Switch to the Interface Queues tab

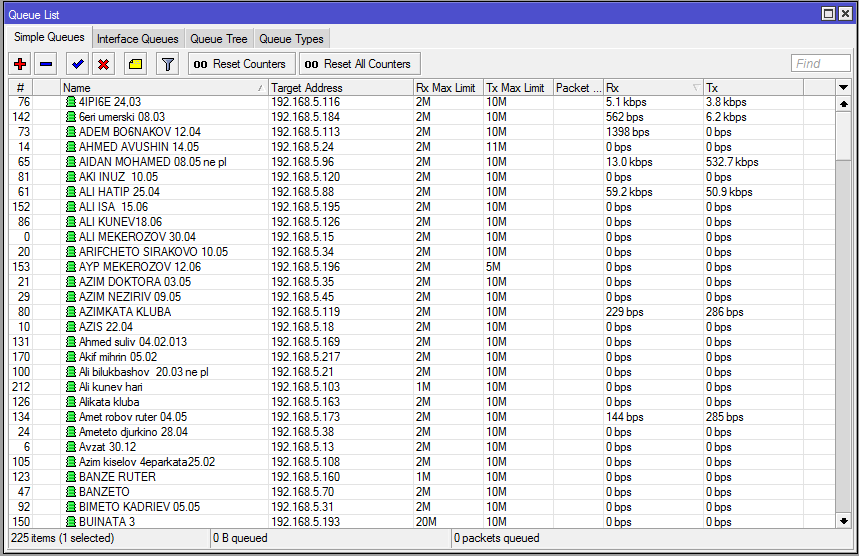pyautogui.click(x=137, y=39)
